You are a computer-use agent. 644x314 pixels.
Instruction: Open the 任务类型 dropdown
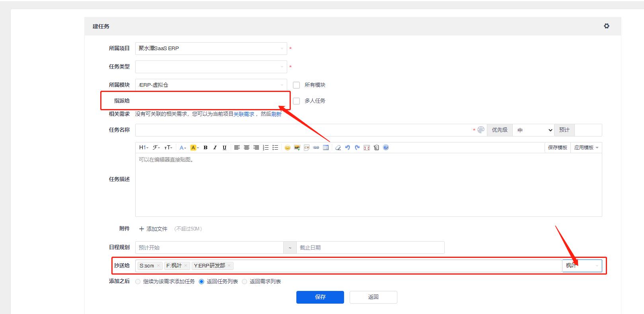(x=211, y=67)
